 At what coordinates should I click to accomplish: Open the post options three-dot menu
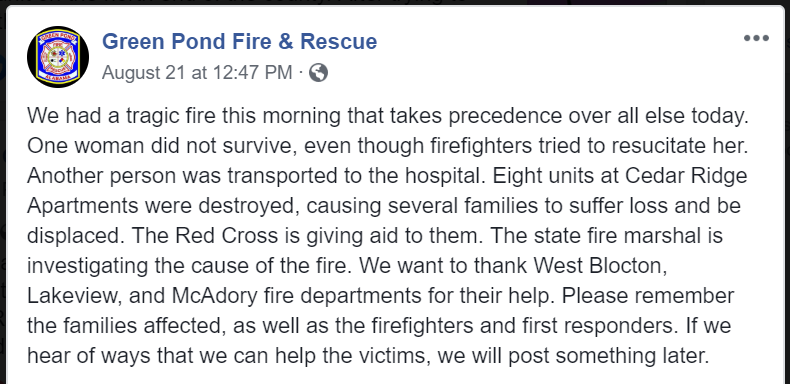756,38
